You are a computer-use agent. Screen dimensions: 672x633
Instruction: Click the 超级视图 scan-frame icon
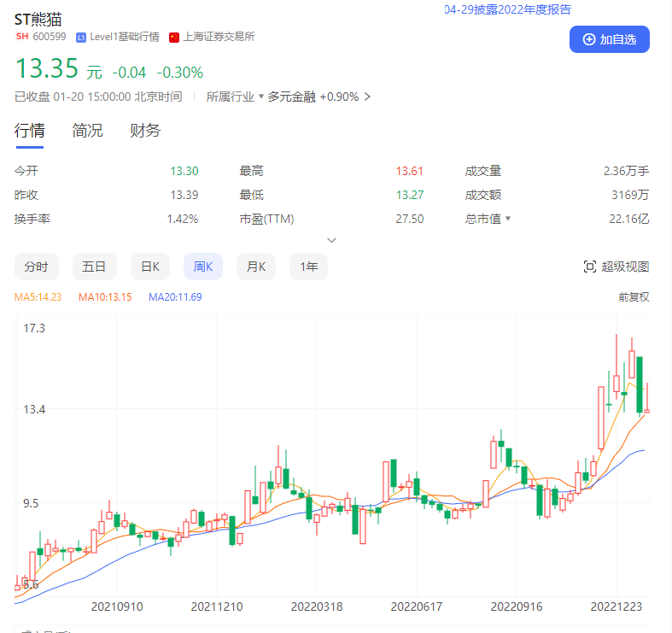pyautogui.click(x=589, y=267)
